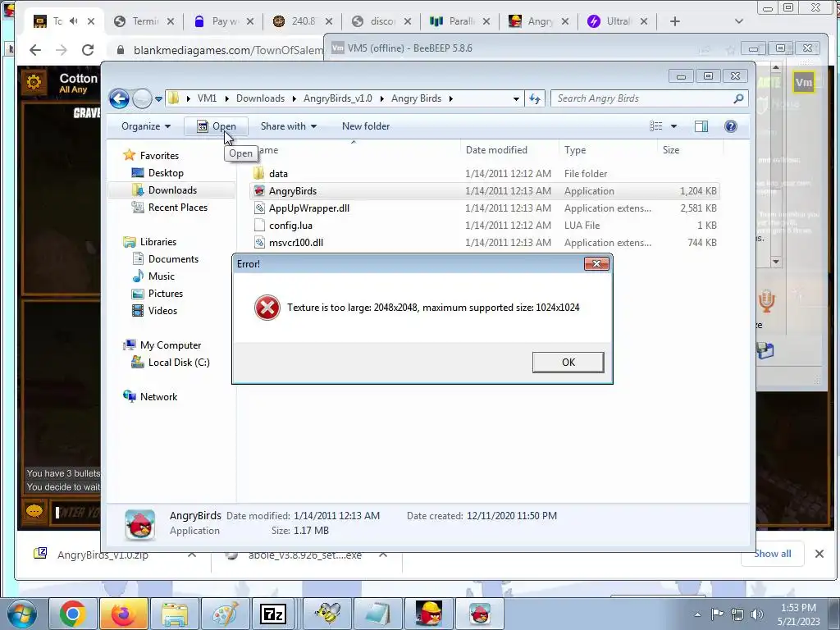Select VM1 in the breadcrumb path
This screenshot has width=840, height=630.
coord(207,98)
